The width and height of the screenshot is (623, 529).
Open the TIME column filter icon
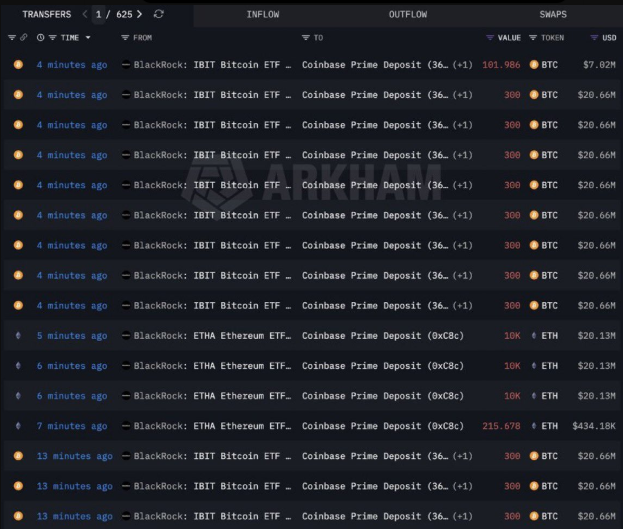[52, 38]
